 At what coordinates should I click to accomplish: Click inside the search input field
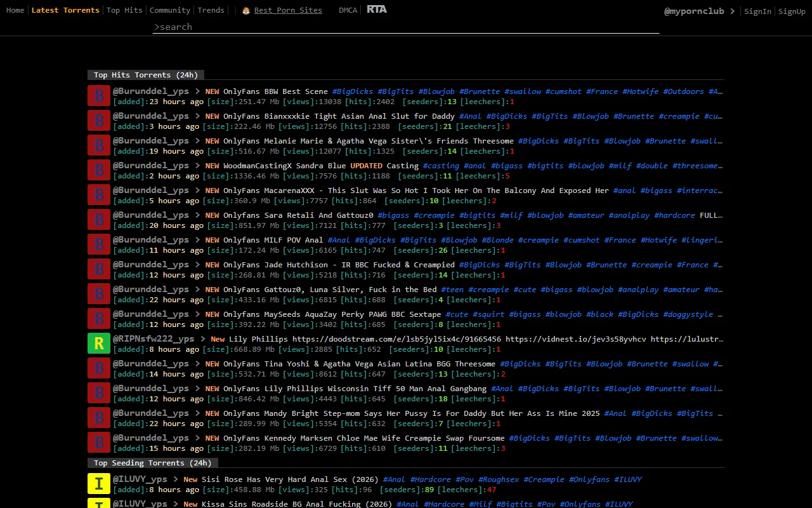[x=406, y=27]
